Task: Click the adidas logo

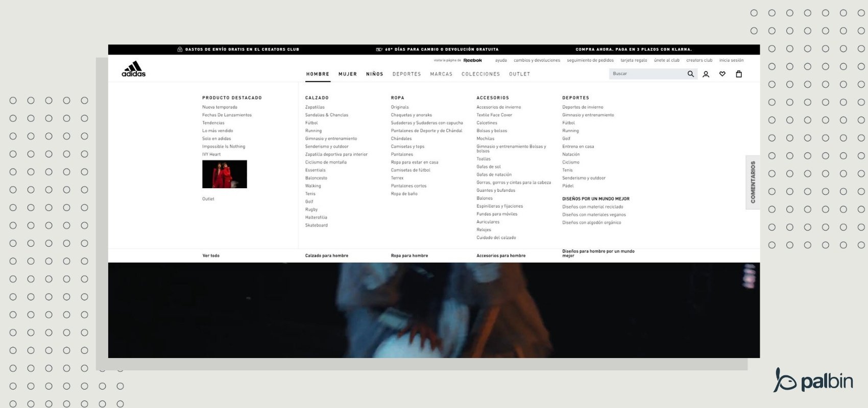Action: pos(133,69)
